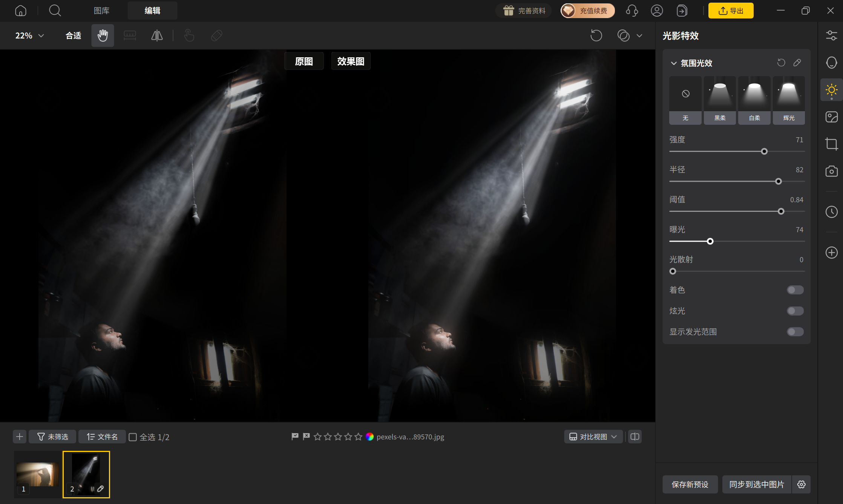
Task: Check the 全选 checkbox
Action: click(x=133, y=437)
